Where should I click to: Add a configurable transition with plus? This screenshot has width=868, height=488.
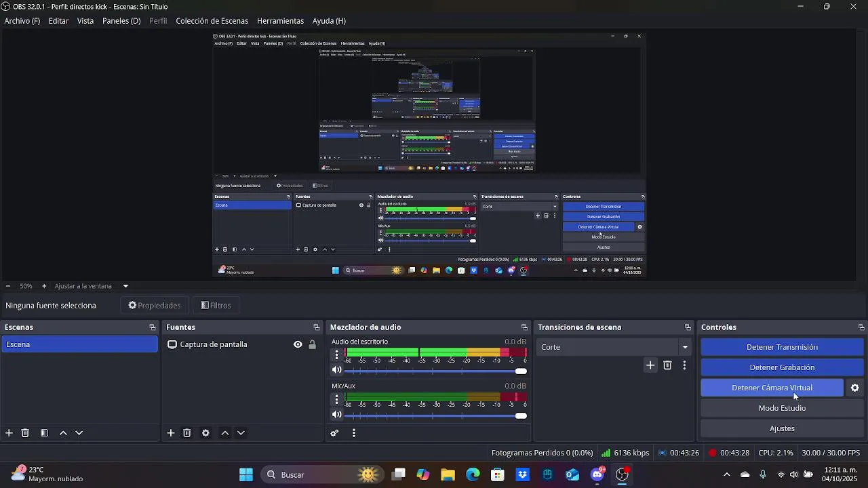click(x=650, y=365)
